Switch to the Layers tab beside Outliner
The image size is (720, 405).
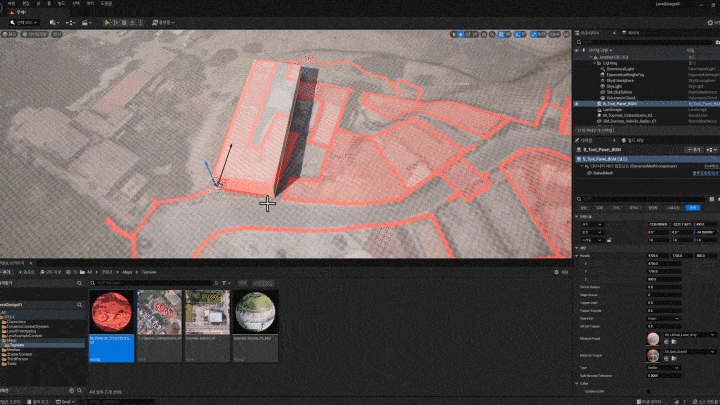(632, 33)
